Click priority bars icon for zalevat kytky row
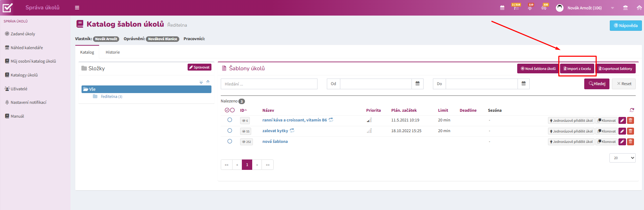Screen dimensions: 644x210 tap(369, 131)
